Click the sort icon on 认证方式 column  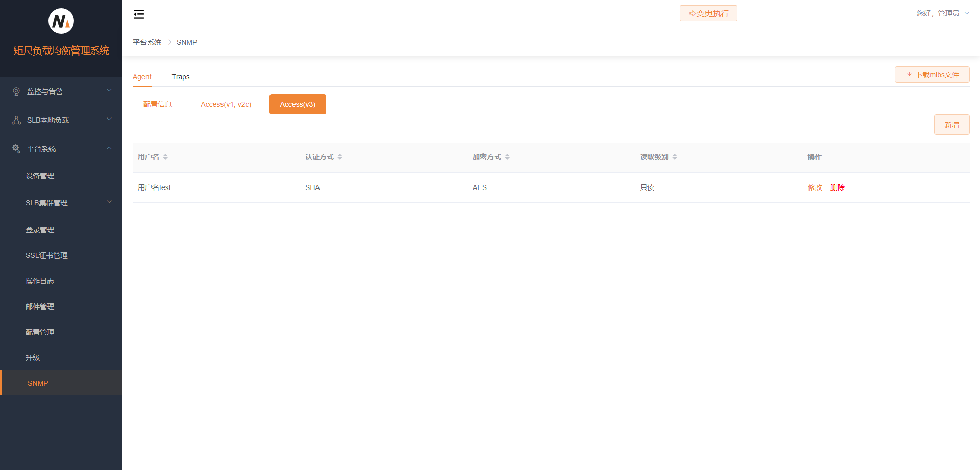pyautogui.click(x=340, y=157)
